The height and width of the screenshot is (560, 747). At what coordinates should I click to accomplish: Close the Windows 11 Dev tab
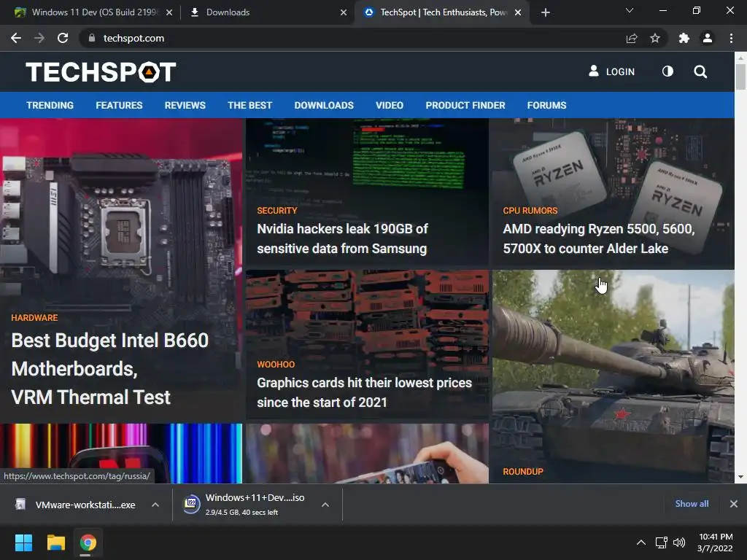pos(169,12)
